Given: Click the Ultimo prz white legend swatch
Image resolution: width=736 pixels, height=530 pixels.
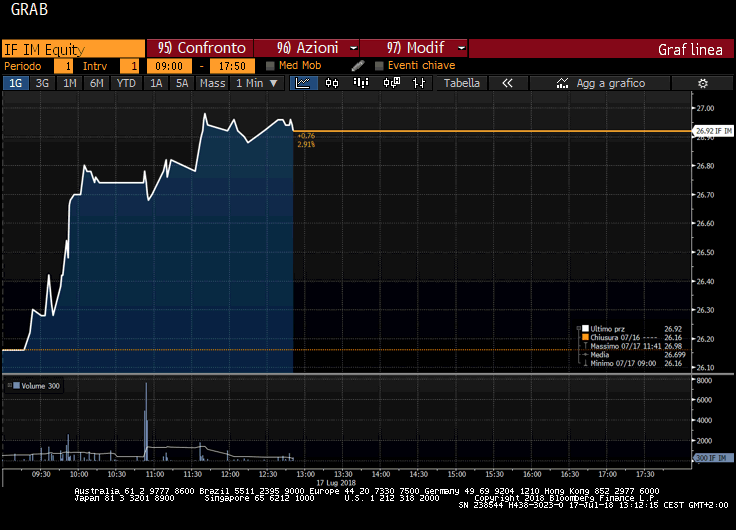Looking at the screenshot, I should [585, 329].
